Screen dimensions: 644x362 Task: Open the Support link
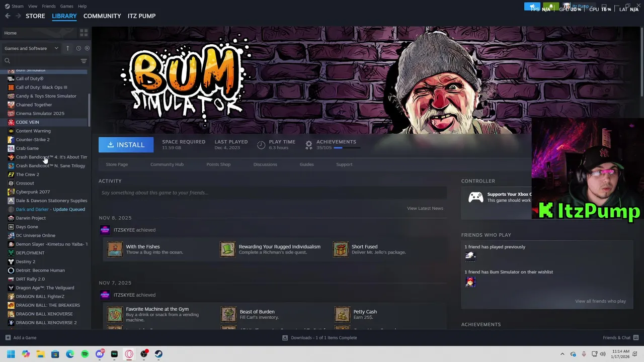coord(344,164)
